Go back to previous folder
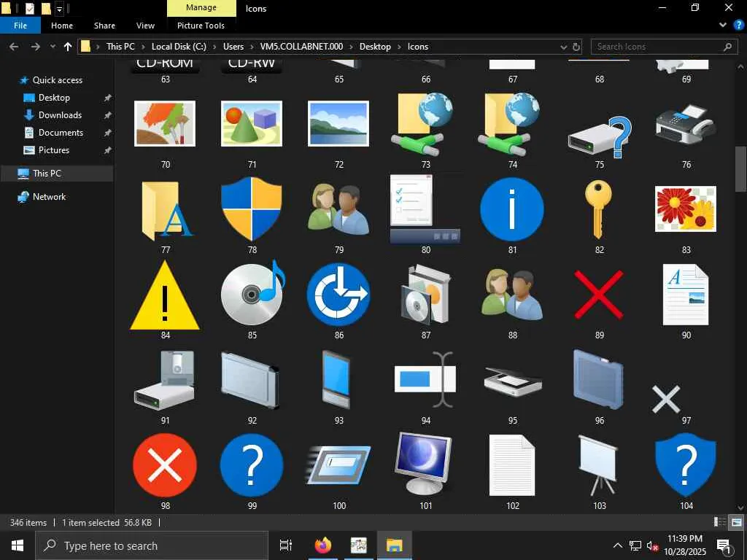This screenshot has height=560, width=747. click(15, 47)
